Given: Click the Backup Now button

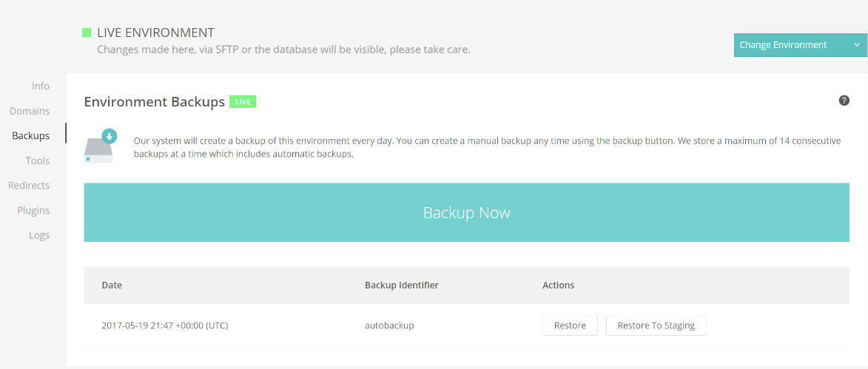Looking at the screenshot, I should tap(467, 212).
